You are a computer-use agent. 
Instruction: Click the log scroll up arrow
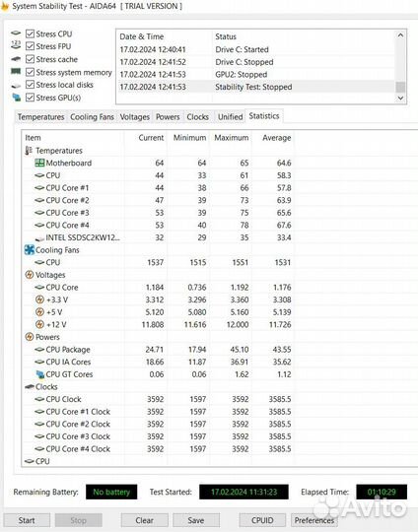coord(400,35)
